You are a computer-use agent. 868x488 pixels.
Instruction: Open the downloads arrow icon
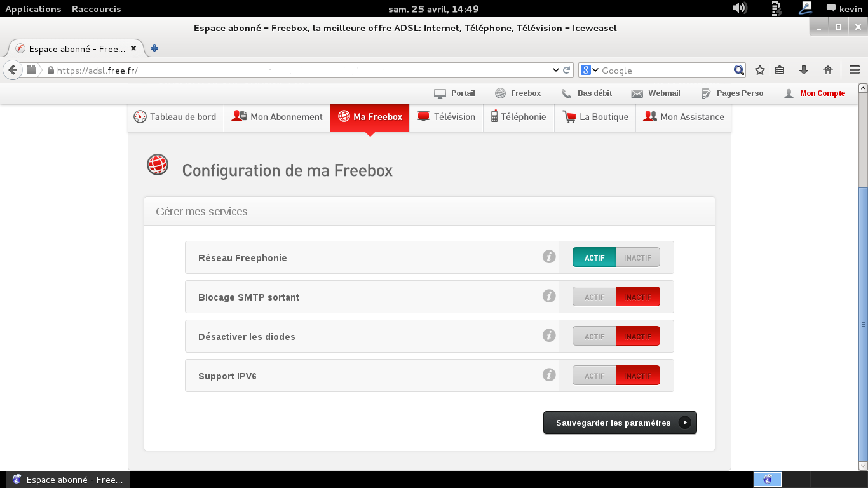point(804,70)
